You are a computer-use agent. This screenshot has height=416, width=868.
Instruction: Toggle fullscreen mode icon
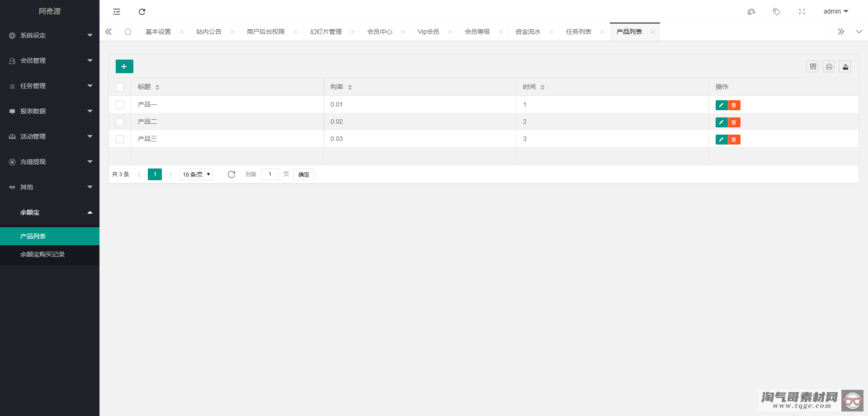[802, 12]
